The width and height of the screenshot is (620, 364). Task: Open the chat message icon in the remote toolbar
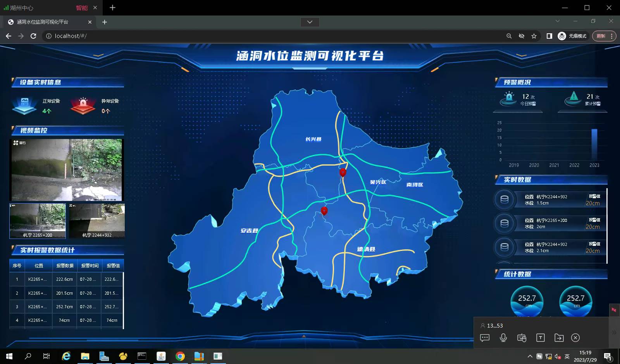click(x=484, y=338)
